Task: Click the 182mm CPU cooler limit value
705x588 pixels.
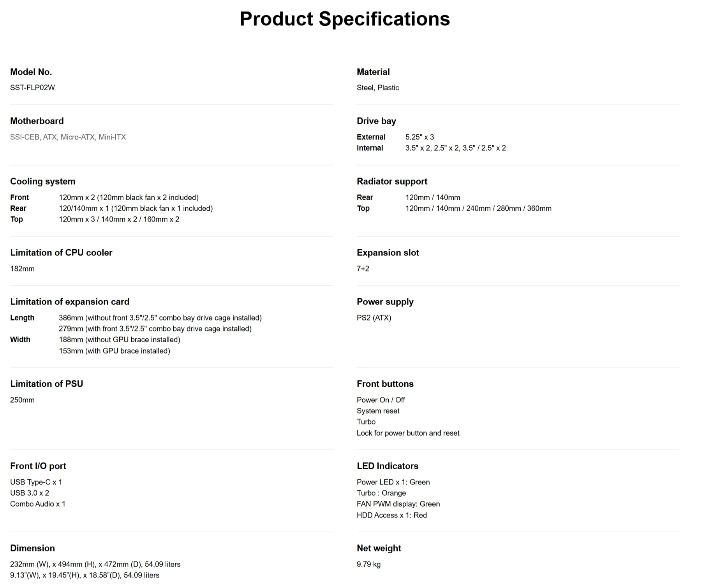Action: pyautogui.click(x=22, y=269)
